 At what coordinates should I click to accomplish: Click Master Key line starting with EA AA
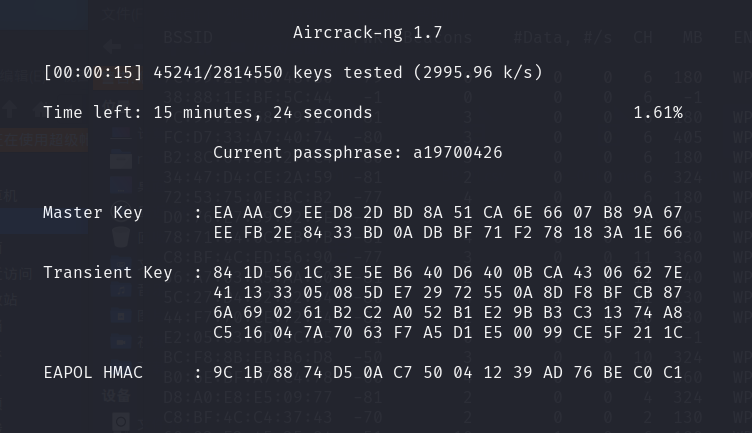(447, 213)
